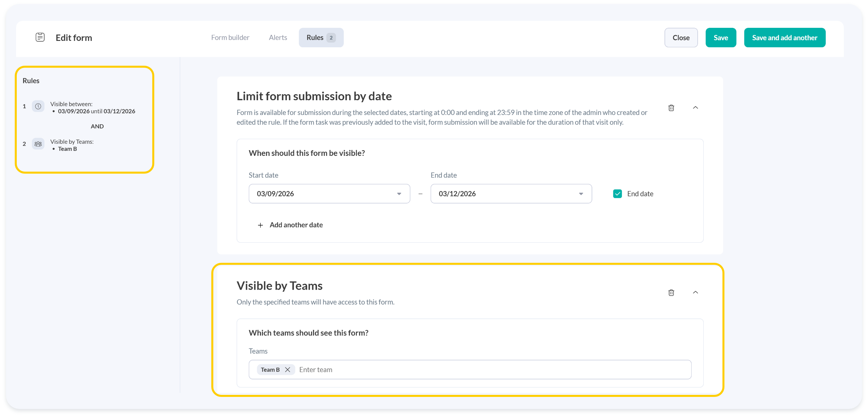Delete the Visible by Teams rule
Screen dimensions: 868x417
[671, 292]
